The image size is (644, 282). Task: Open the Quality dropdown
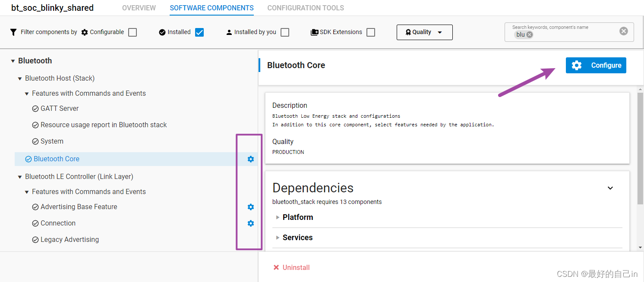(424, 32)
